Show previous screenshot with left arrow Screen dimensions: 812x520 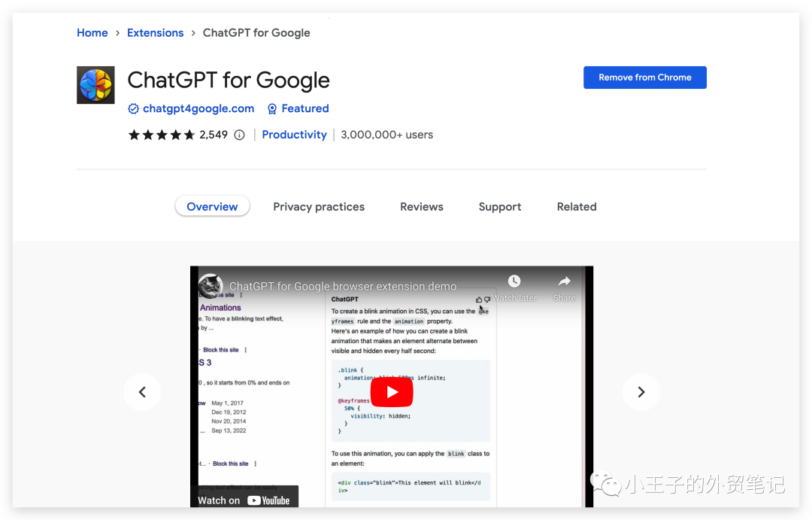click(142, 392)
